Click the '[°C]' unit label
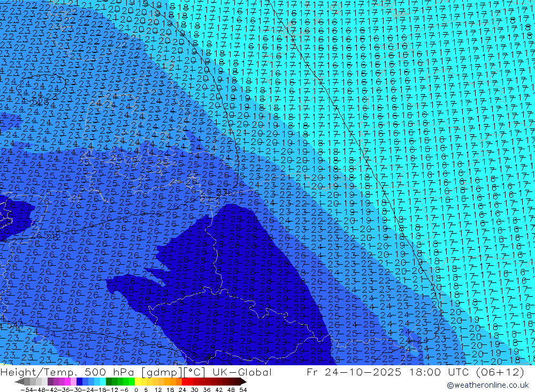This screenshot has height=392, width=535. (194, 372)
